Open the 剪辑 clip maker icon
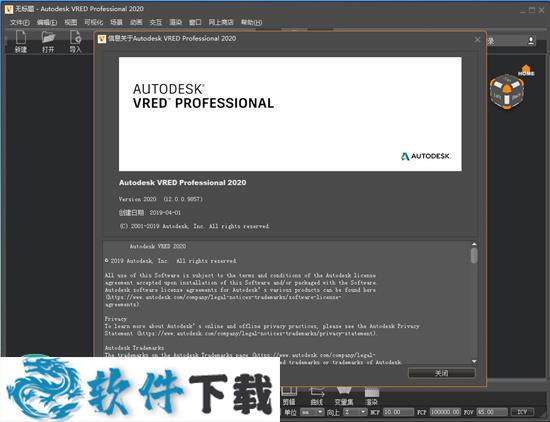The image size is (550, 422). click(289, 396)
